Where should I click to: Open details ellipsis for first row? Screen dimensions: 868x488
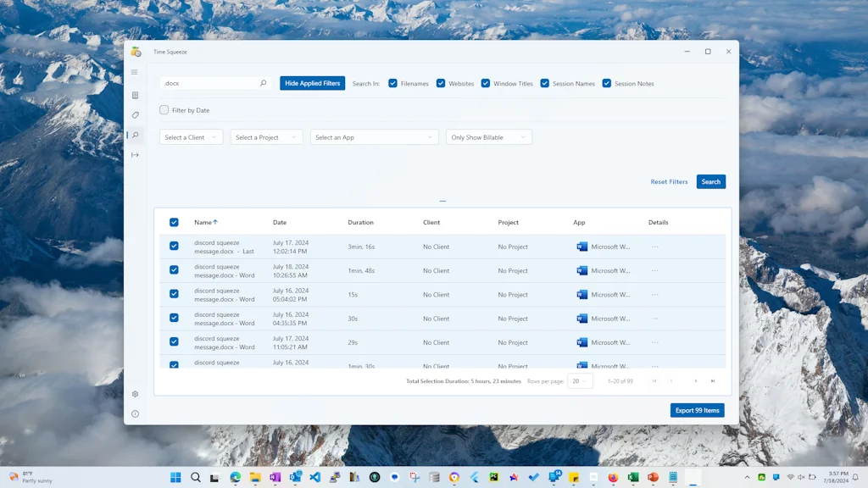click(x=654, y=247)
